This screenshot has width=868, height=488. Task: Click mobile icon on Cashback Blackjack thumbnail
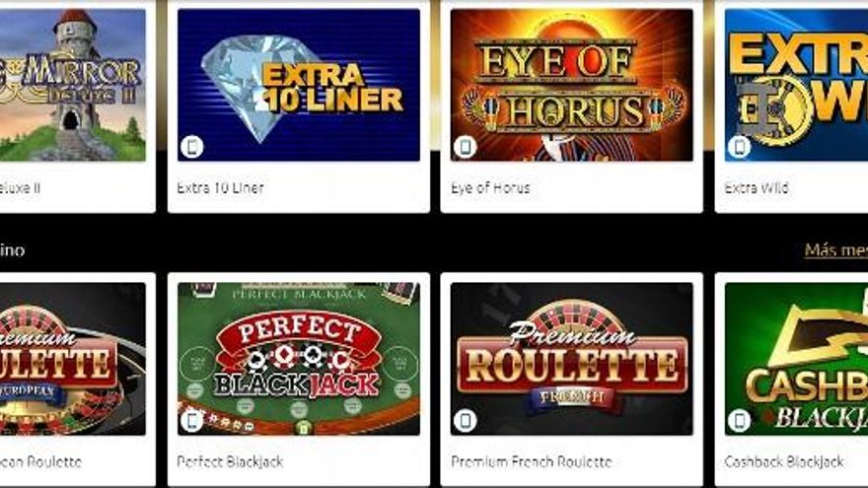[739, 421]
